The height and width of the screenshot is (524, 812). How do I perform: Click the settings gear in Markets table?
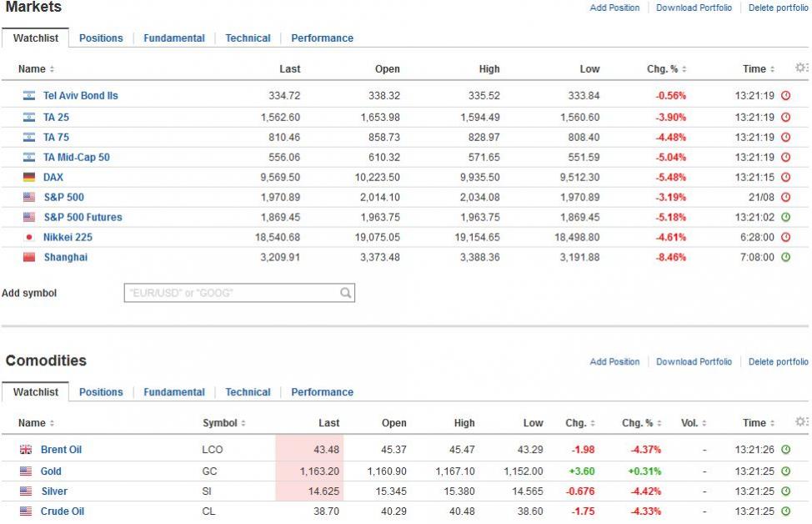(x=800, y=68)
